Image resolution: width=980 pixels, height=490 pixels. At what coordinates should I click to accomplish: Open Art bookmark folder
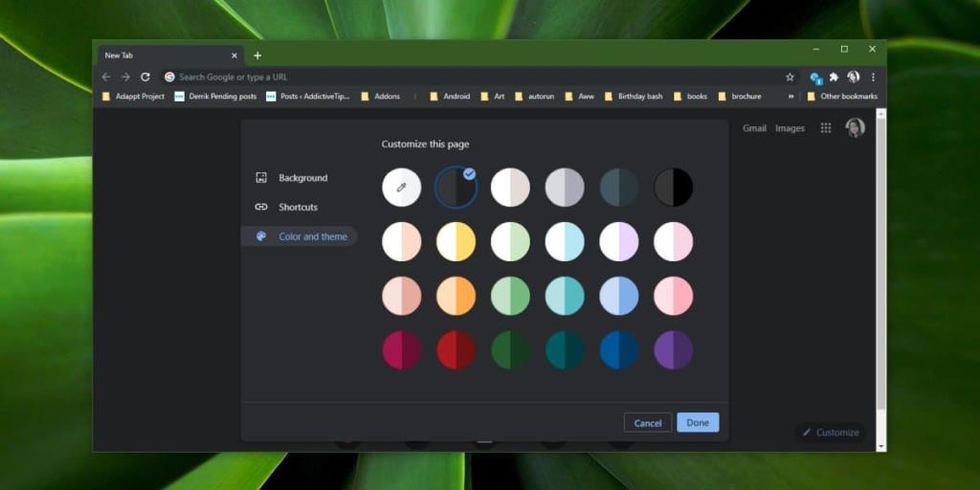493,97
